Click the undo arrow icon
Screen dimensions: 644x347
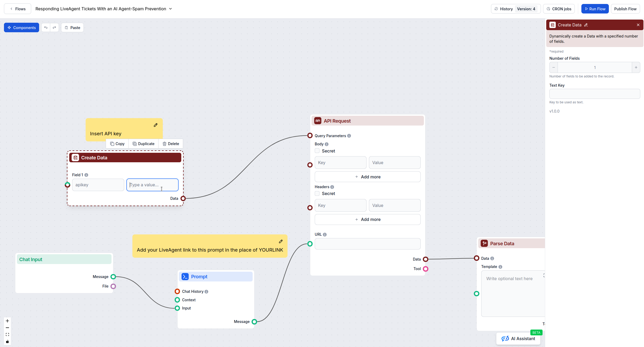(x=46, y=27)
